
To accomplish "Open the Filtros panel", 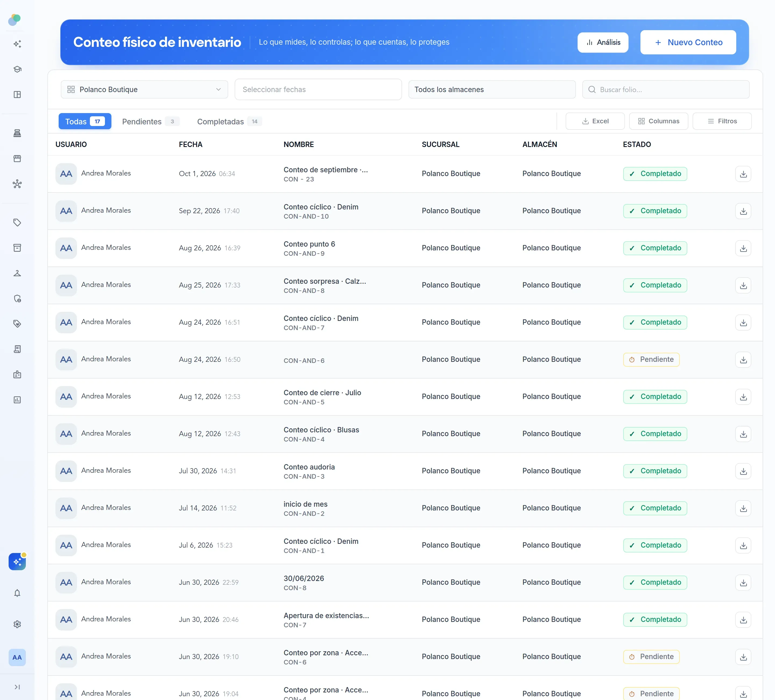I will [x=721, y=121].
